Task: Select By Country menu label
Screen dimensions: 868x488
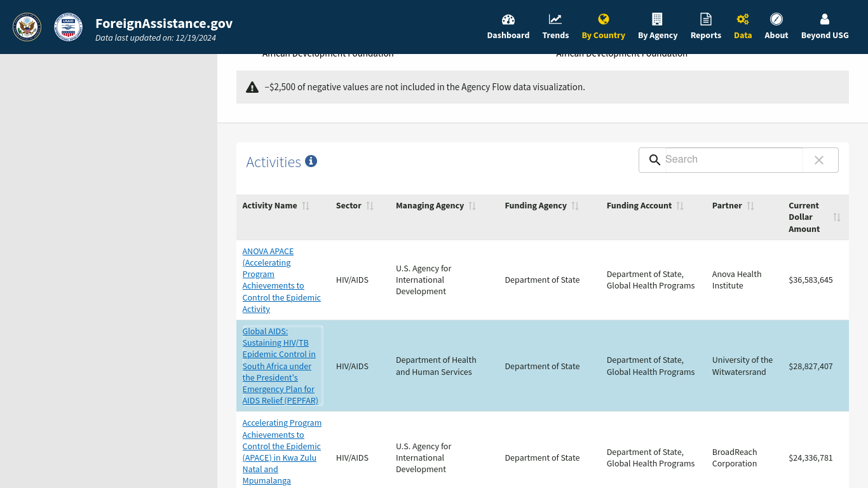Action: coord(604,36)
